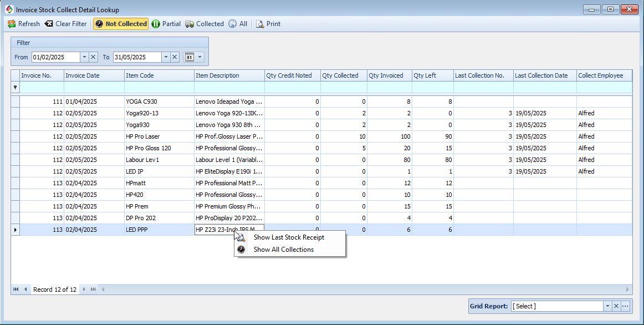The image size is (644, 325).
Task: Sort by Item Description column header
Action: tap(229, 75)
